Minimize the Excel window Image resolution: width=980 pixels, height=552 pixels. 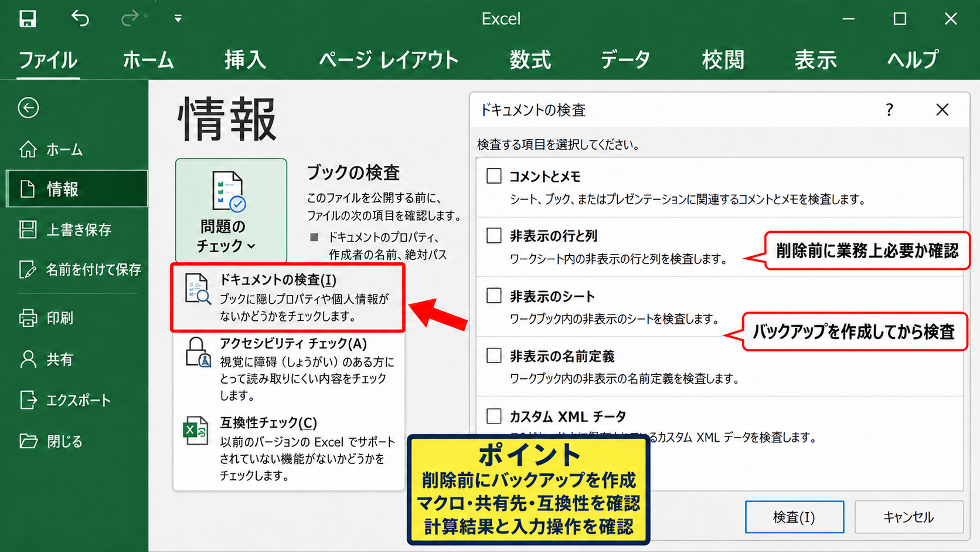tap(849, 19)
